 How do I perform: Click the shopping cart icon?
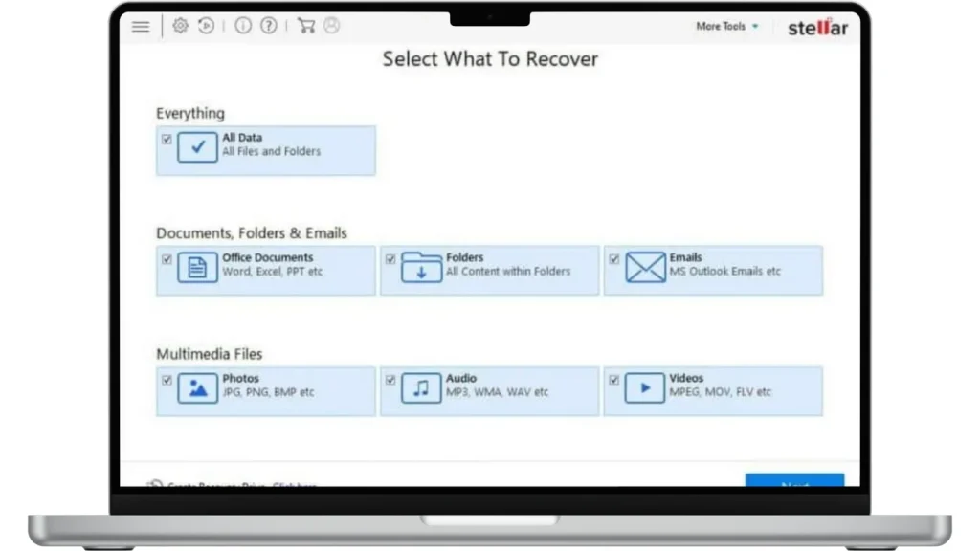[306, 27]
